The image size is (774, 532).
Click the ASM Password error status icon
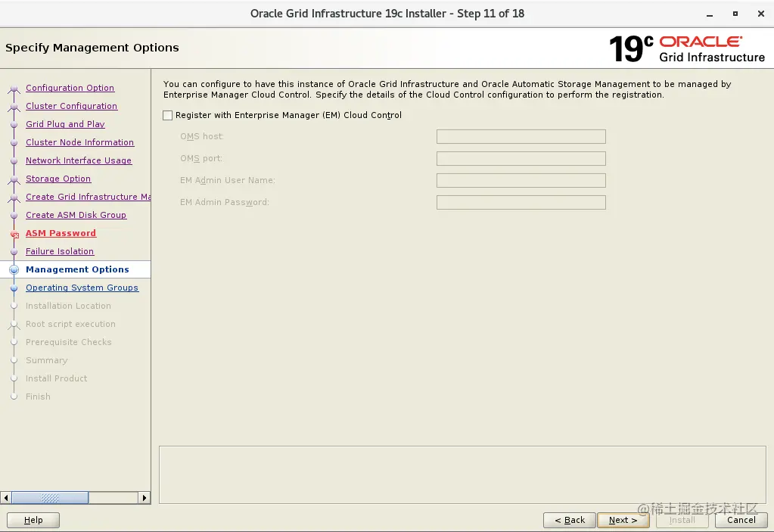[14, 234]
